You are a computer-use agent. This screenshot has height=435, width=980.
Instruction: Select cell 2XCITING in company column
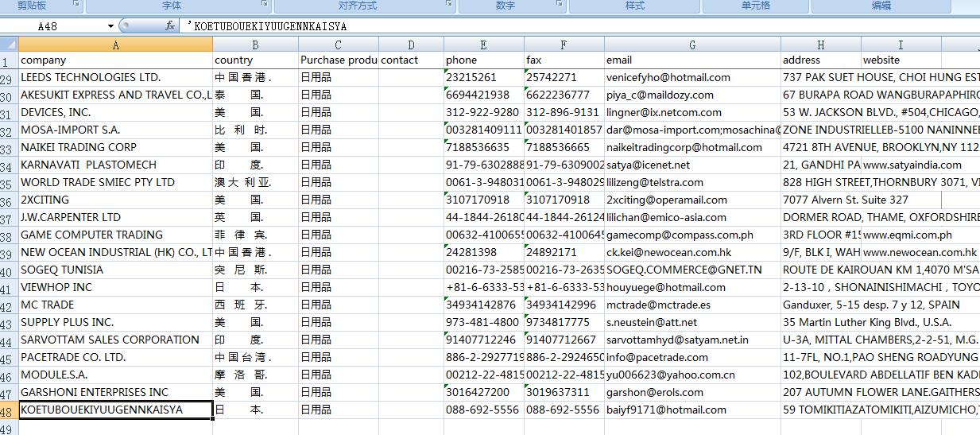[x=116, y=200]
